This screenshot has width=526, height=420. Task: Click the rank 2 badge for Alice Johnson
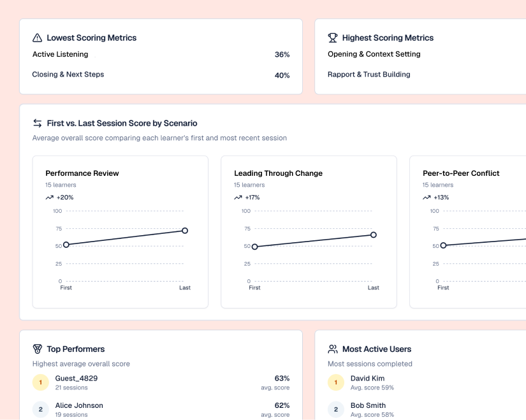click(41, 410)
